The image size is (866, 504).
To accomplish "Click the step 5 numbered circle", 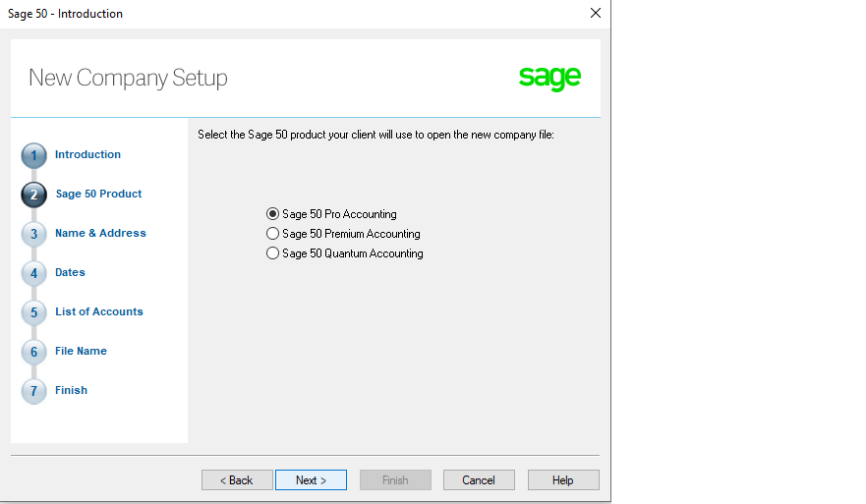I will (x=33, y=312).
